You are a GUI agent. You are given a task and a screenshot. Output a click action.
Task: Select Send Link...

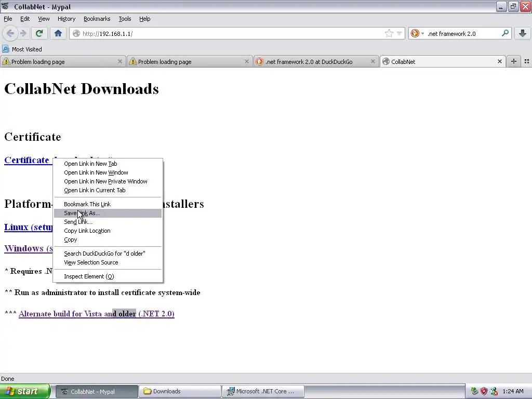click(108, 222)
